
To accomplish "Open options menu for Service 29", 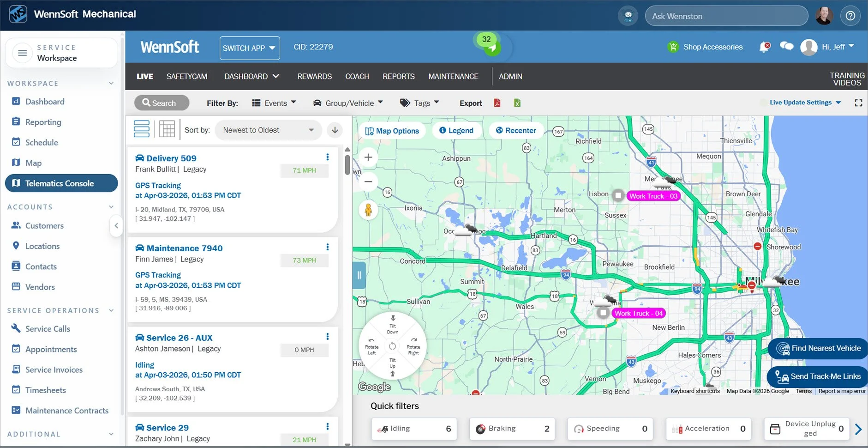I will pos(328,426).
